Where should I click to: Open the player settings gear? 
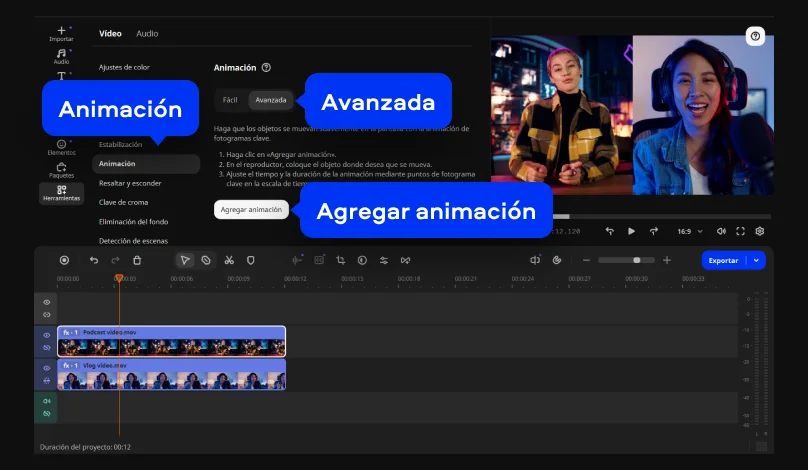click(760, 231)
